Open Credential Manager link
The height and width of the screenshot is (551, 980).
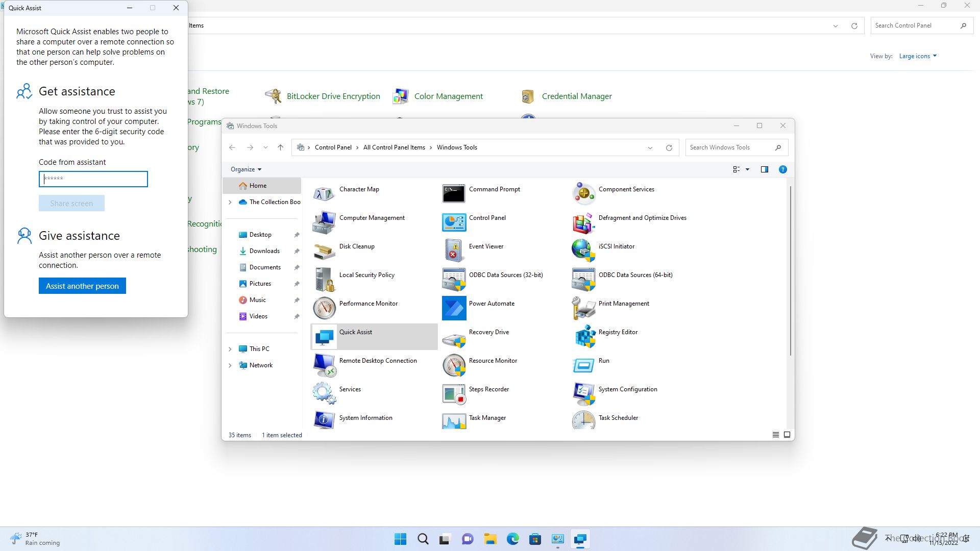pos(577,96)
